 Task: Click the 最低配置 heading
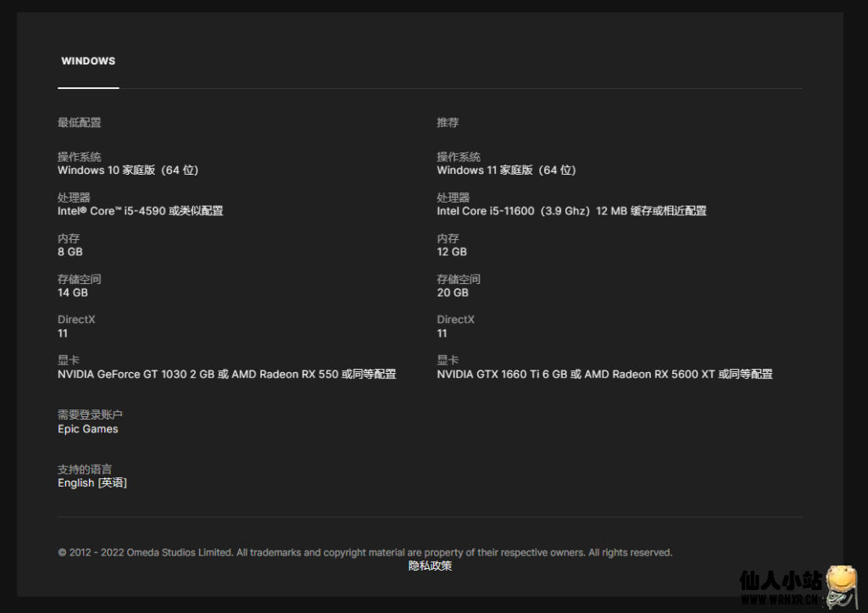coord(79,122)
